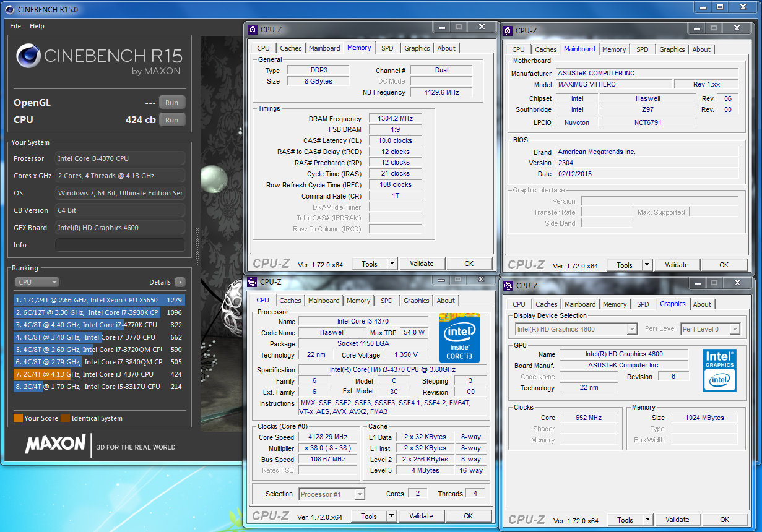Click the Core Speed 4128.29 MHz value
Viewport: 762px width, 532px height.
tap(327, 437)
